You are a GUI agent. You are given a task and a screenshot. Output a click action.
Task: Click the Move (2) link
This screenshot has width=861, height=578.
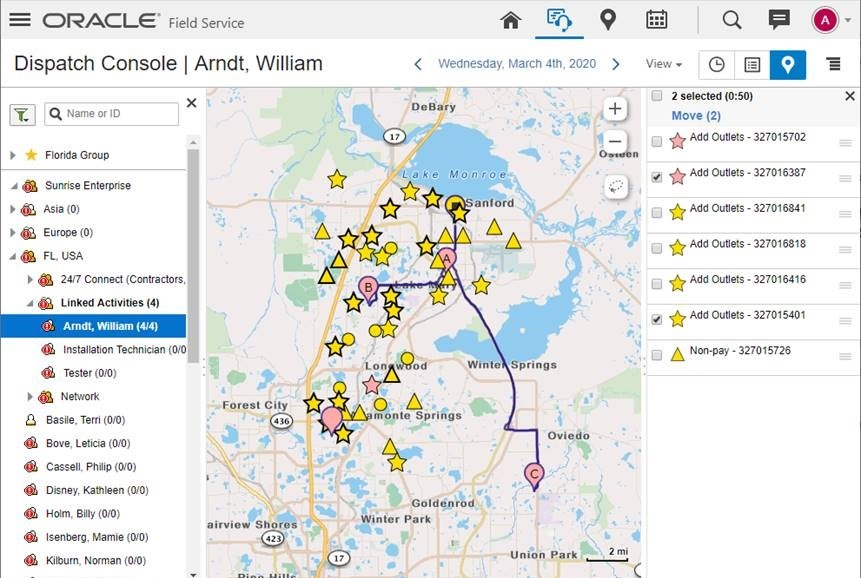[x=696, y=116]
